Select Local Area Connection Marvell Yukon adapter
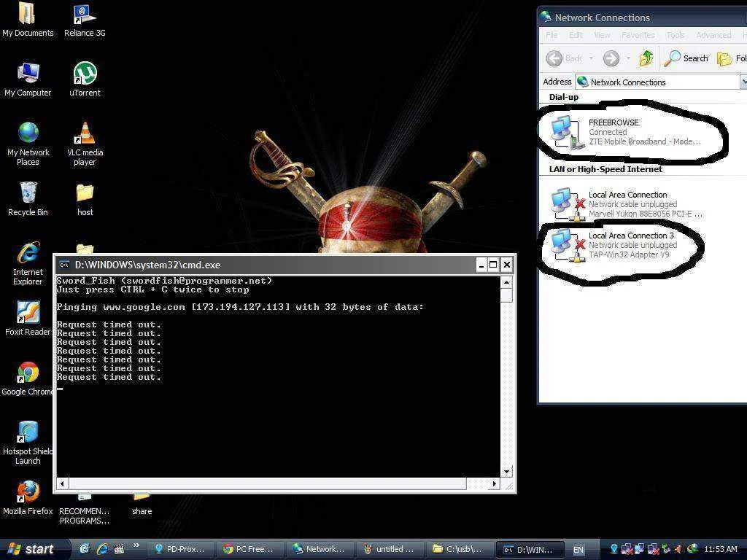This screenshot has width=747, height=560. click(626, 204)
